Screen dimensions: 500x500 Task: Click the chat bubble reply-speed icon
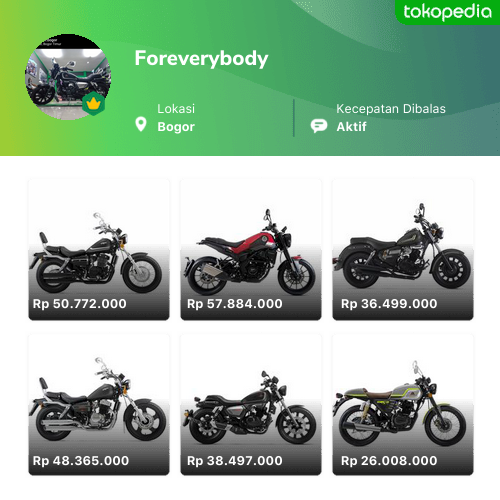tap(319, 126)
